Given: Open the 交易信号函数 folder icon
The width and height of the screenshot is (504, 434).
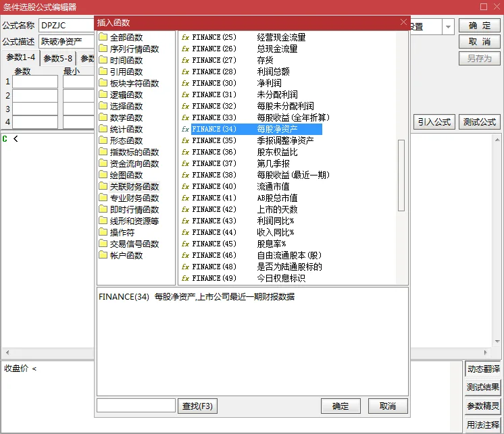Looking at the screenshot, I should point(103,244).
